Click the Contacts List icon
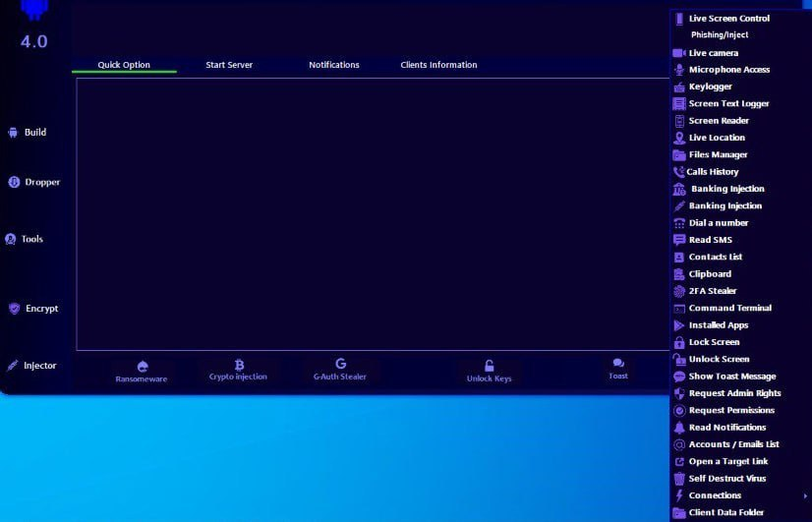The image size is (812, 522). click(x=679, y=258)
